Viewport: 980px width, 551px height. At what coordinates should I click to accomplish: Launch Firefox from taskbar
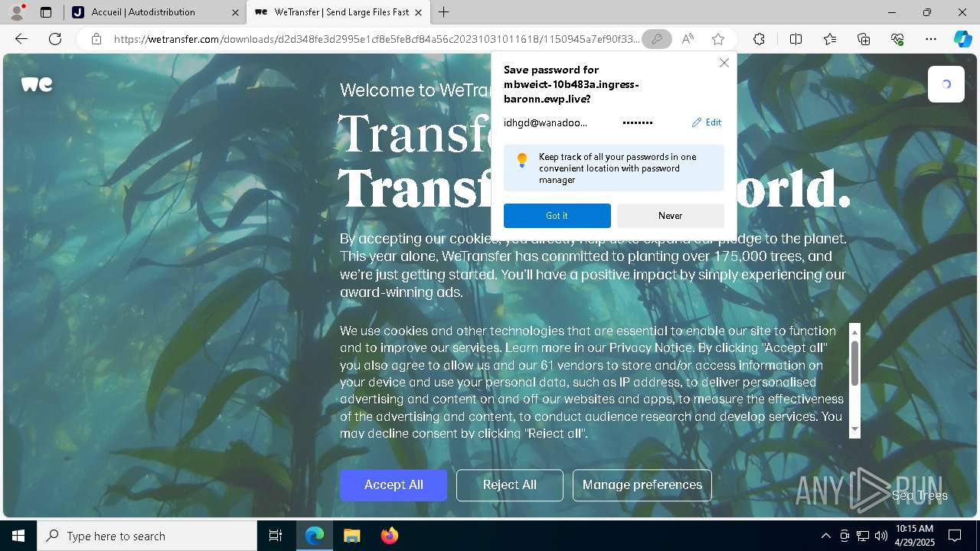point(390,536)
